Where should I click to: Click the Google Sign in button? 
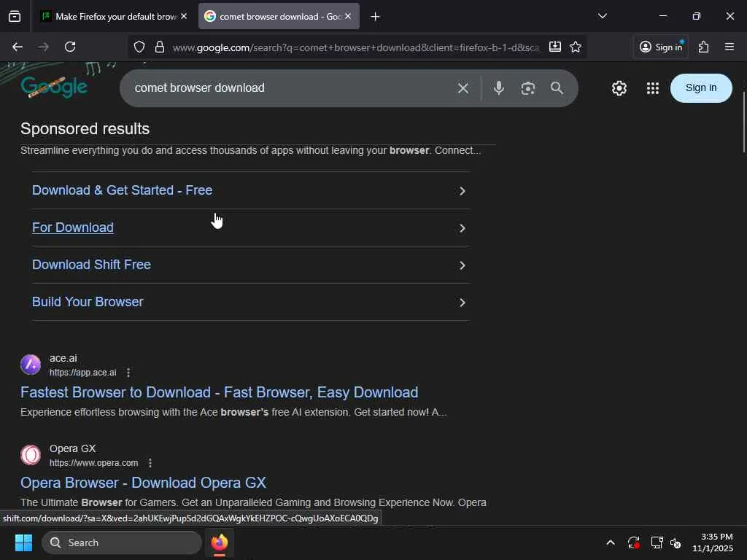pos(701,87)
